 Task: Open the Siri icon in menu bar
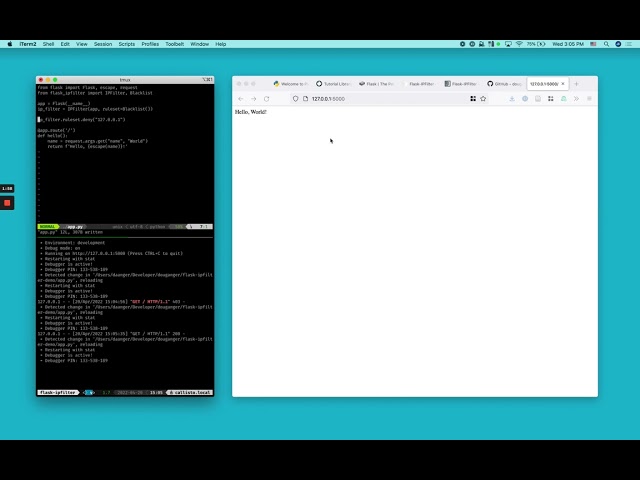click(618, 44)
